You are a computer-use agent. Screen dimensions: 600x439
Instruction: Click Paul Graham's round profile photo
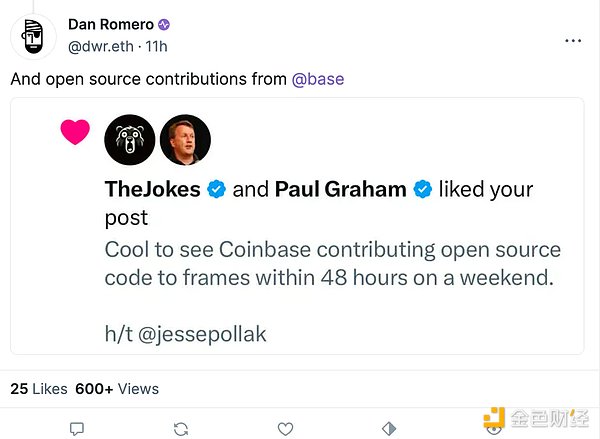[185, 140]
